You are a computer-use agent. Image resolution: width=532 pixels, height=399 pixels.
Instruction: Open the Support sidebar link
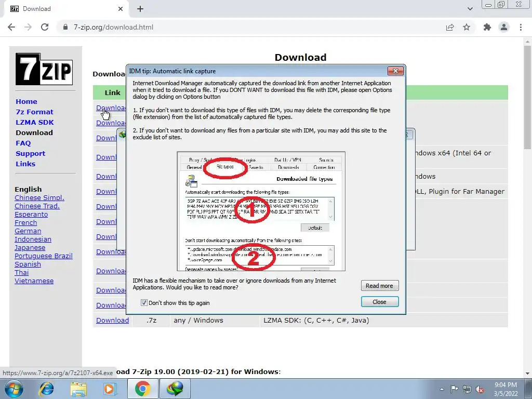point(30,153)
